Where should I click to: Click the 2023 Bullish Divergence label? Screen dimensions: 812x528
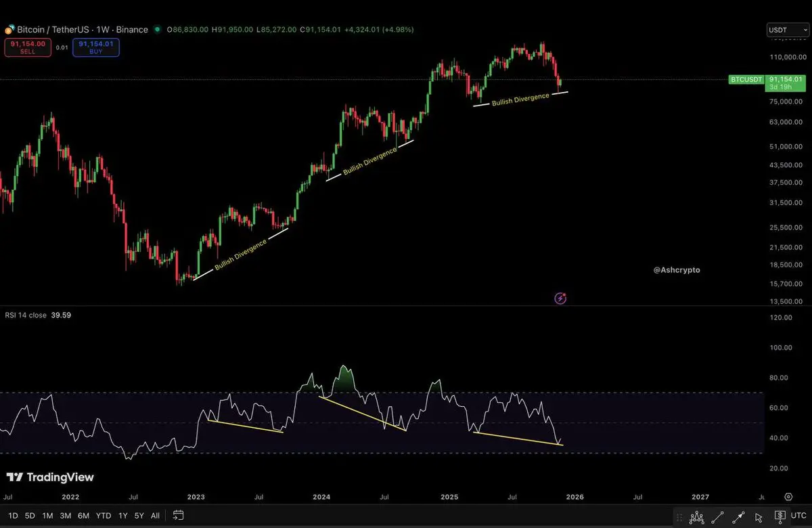[240, 255]
